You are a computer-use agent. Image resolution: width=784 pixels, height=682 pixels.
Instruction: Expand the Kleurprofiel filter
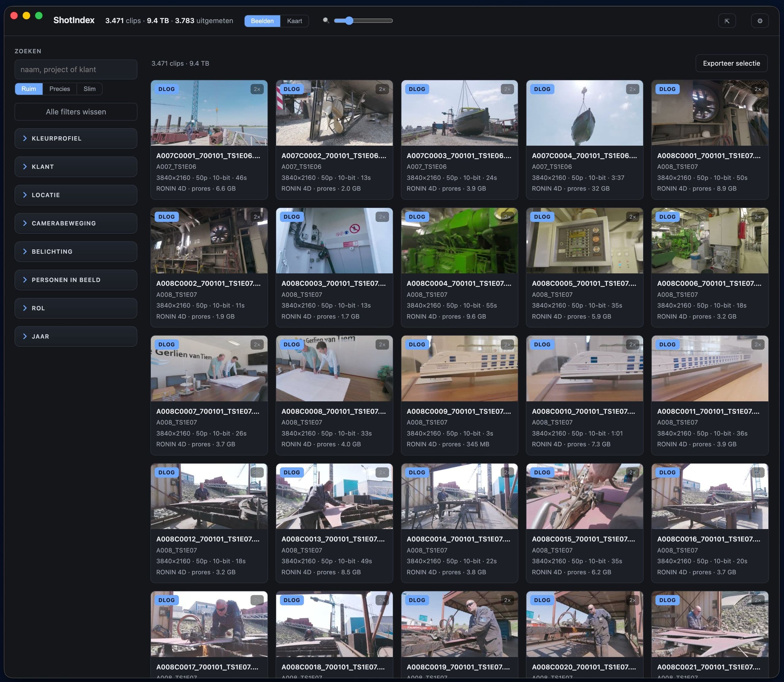pyautogui.click(x=76, y=138)
